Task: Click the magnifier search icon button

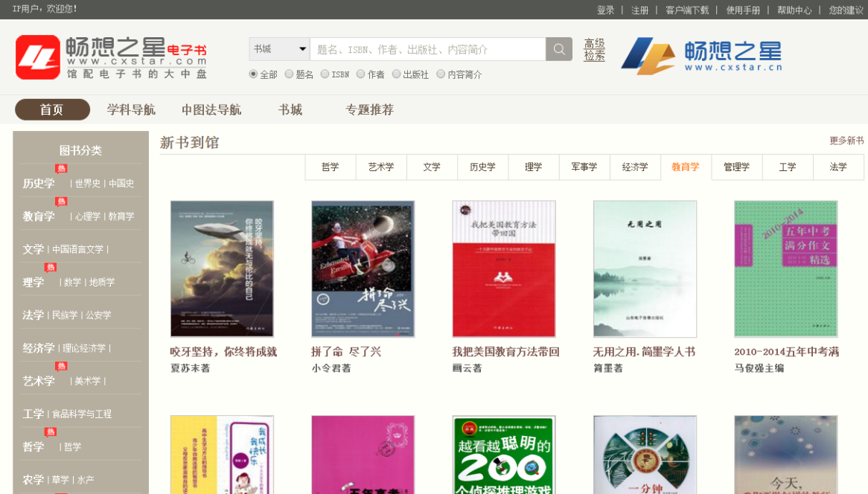Action: click(558, 49)
